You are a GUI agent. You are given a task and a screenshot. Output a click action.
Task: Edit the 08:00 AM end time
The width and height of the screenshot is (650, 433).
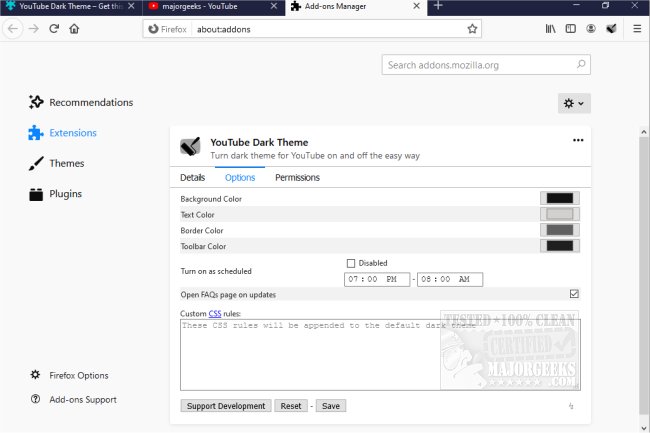tap(450, 279)
